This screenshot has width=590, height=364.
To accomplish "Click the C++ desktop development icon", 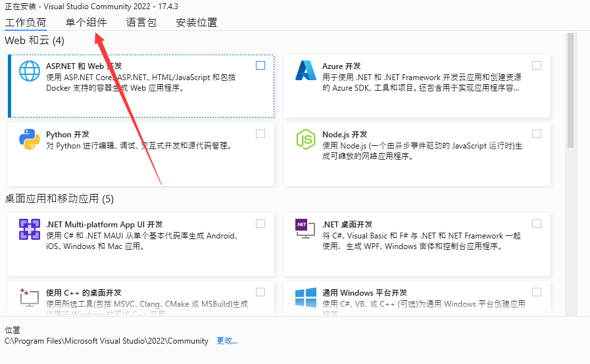I will tap(30, 298).
